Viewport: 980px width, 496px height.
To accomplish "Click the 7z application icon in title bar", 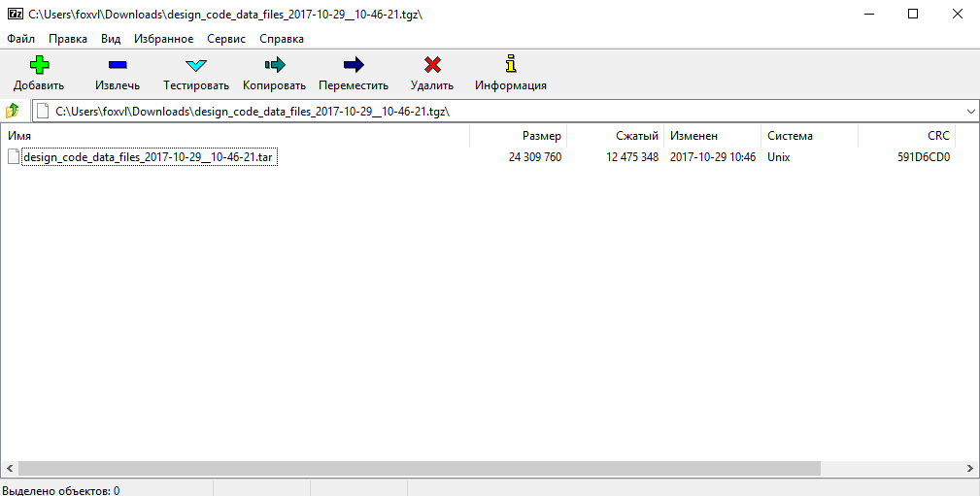I will (x=15, y=14).
